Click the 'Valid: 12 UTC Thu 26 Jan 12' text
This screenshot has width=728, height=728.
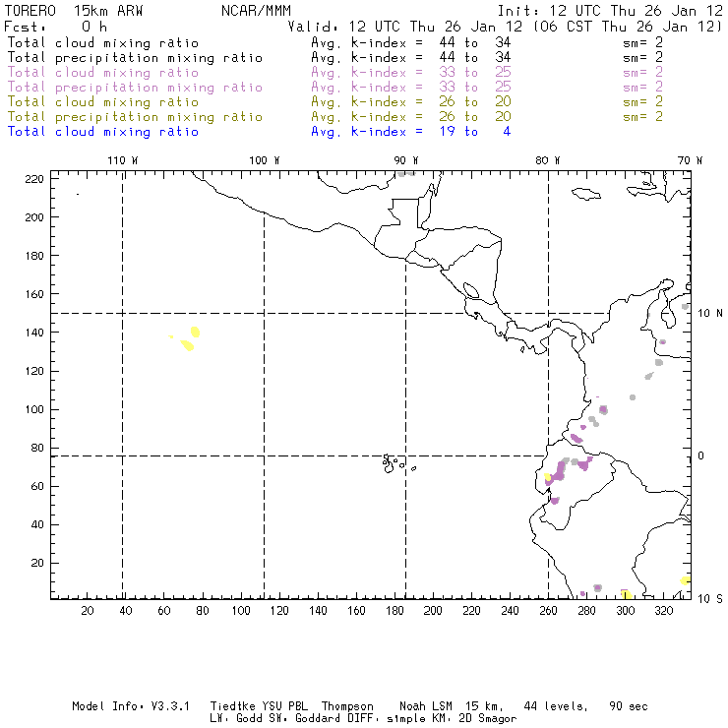(x=405, y=27)
